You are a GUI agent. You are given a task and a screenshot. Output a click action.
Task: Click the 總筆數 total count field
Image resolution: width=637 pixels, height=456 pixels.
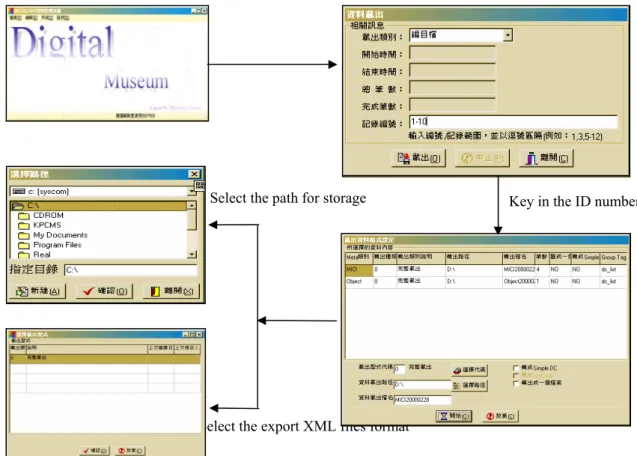tap(452, 88)
